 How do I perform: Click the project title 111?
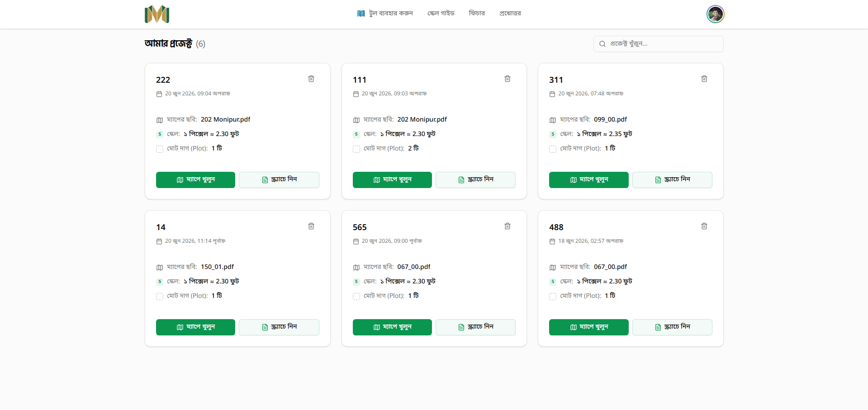tap(360, 80)
